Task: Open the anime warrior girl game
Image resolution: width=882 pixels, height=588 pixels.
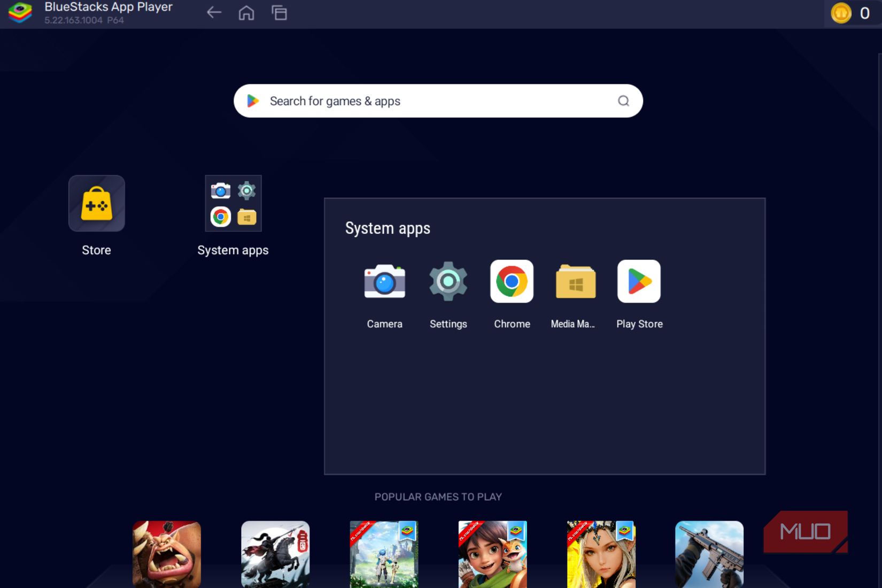Action: 601,554
